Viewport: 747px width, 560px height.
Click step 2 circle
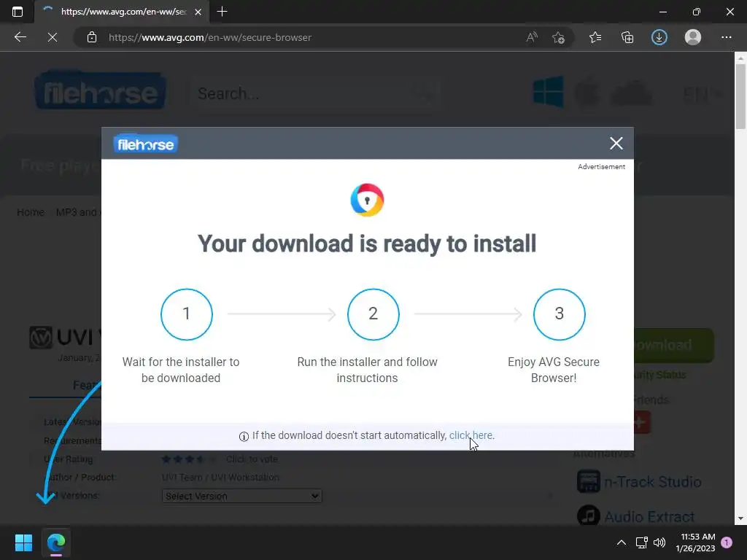coord(373,314)
